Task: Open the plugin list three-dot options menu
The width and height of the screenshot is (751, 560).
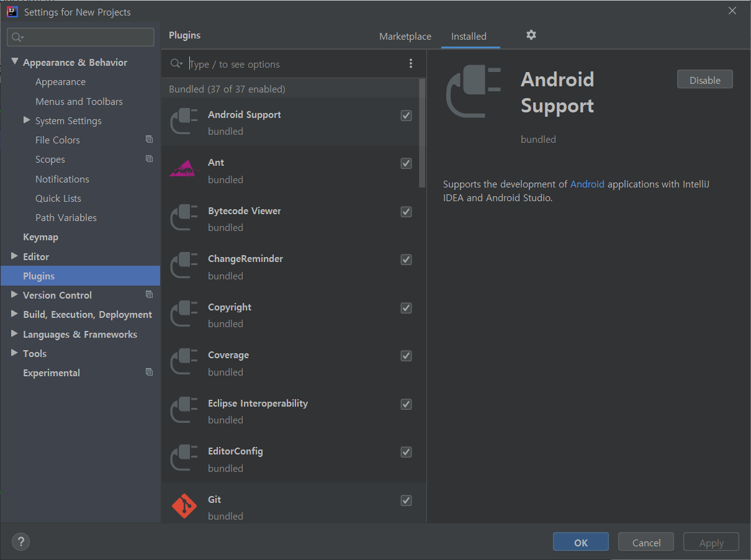Action: click(x=410, y=63)
